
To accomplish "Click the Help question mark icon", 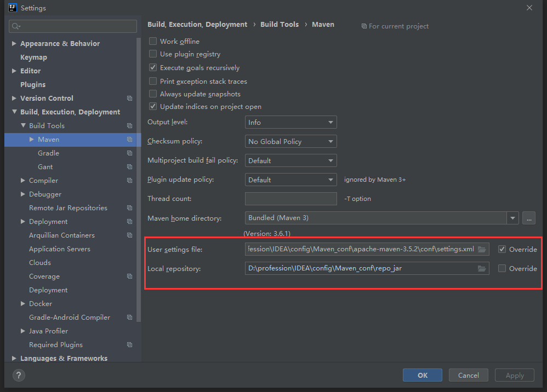I will 18,376.
